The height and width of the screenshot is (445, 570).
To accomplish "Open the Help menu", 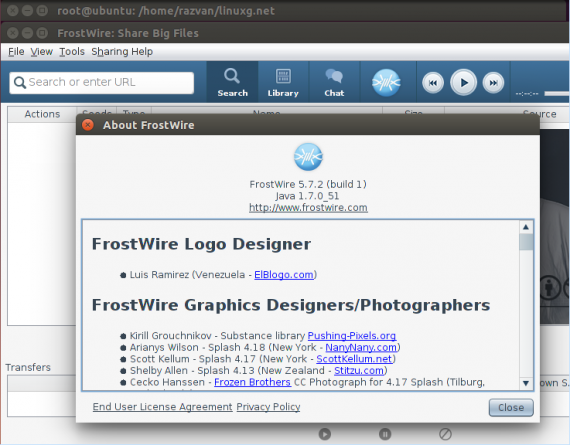I will click(142, 52).
